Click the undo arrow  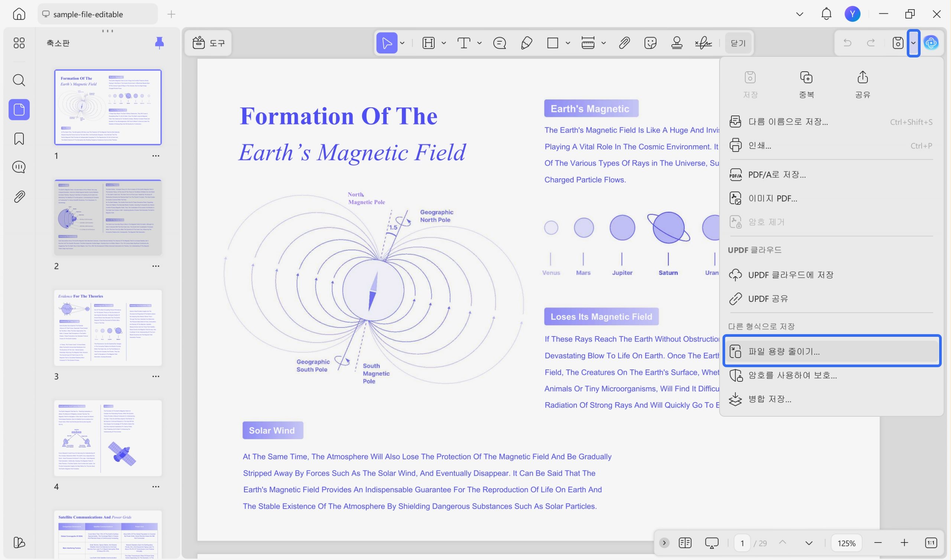pos(847,43)
